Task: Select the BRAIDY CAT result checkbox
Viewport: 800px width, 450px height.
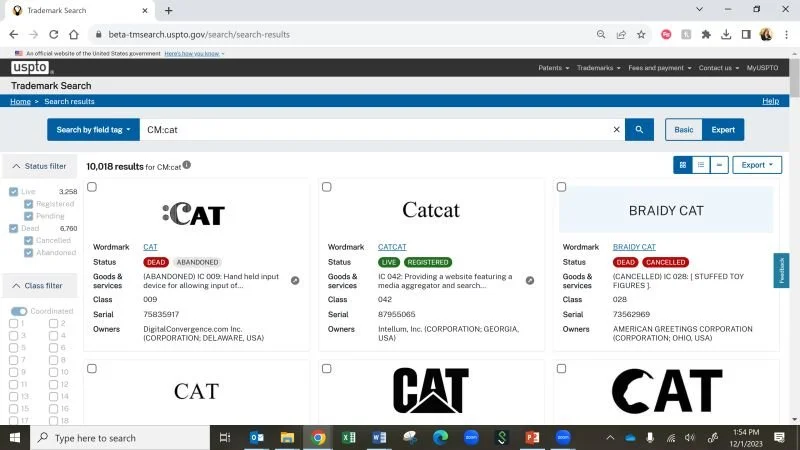Action: click(x=561, y=187)
